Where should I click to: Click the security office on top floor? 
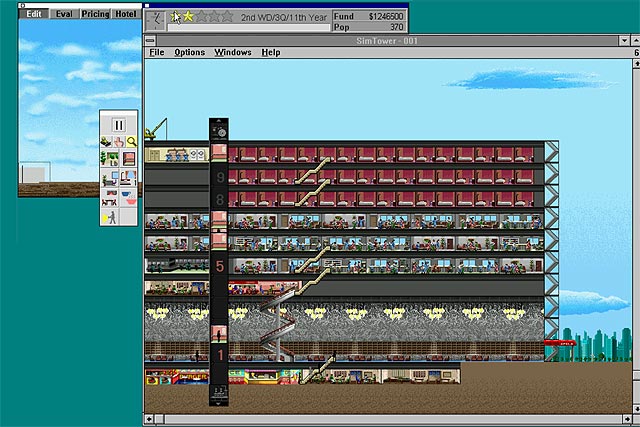177,155
